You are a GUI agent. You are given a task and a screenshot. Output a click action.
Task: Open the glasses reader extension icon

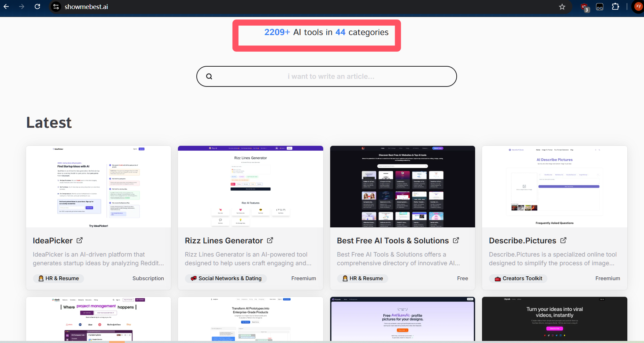coord(600,7)
